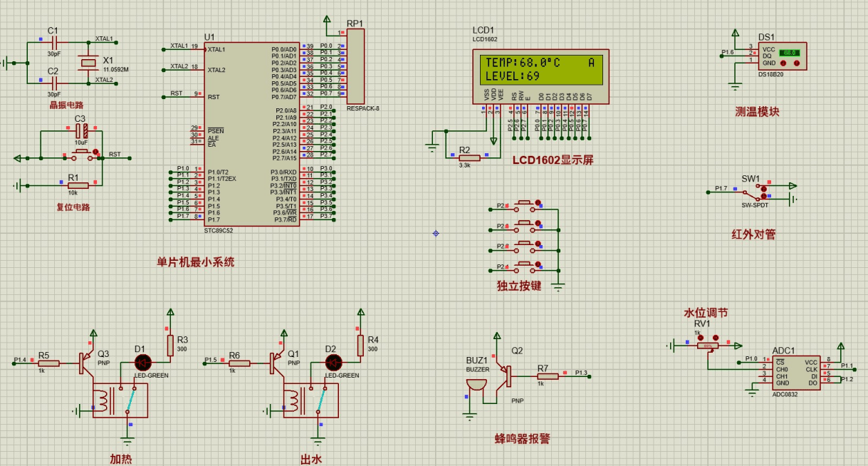Image resolution: width=868 pixels, height=466 pixels.
Task: Toggle the SW1 SPDT switch upper actuator
Action: (x=765, y=187)
